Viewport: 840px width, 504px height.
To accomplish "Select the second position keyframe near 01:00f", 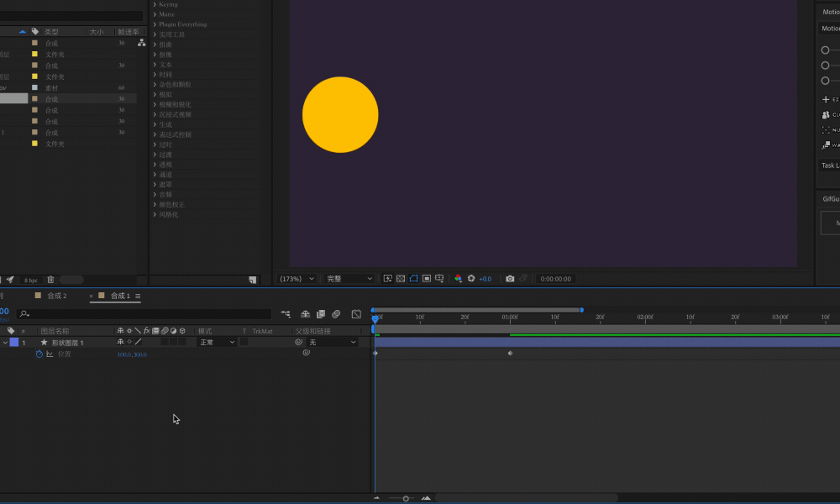I will (510, 353).
